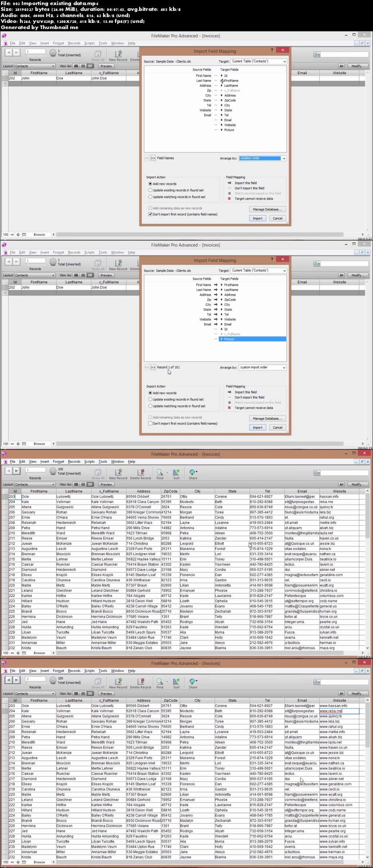Click the Sort icon in third frame toolbar
This screenshot has height=868, width=373.
click(x=176, y=472)
